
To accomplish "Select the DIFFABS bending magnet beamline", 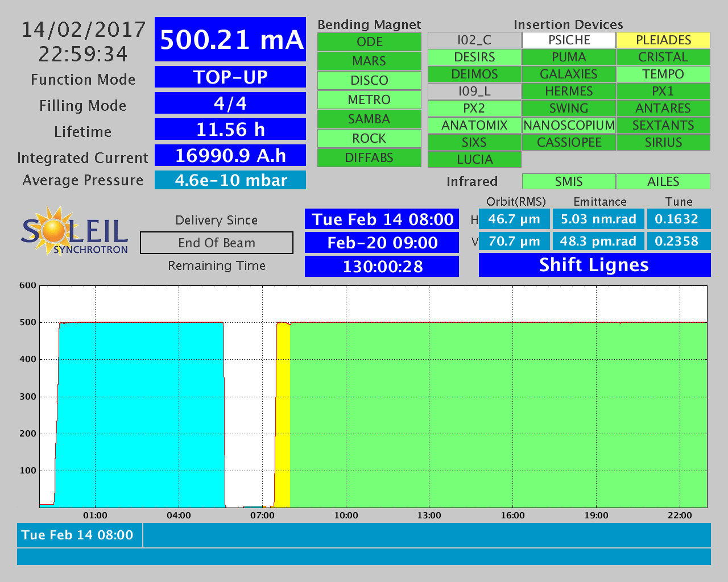I will [x=369, y=158].
